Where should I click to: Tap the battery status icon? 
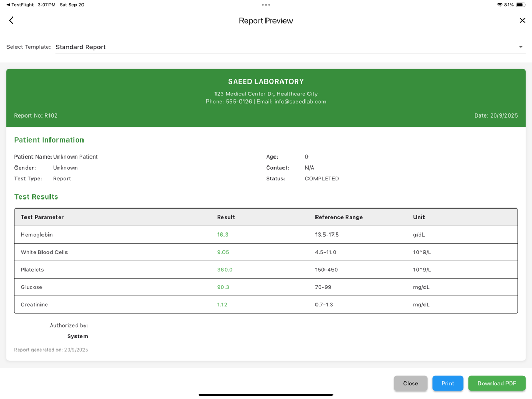point(520,5)
